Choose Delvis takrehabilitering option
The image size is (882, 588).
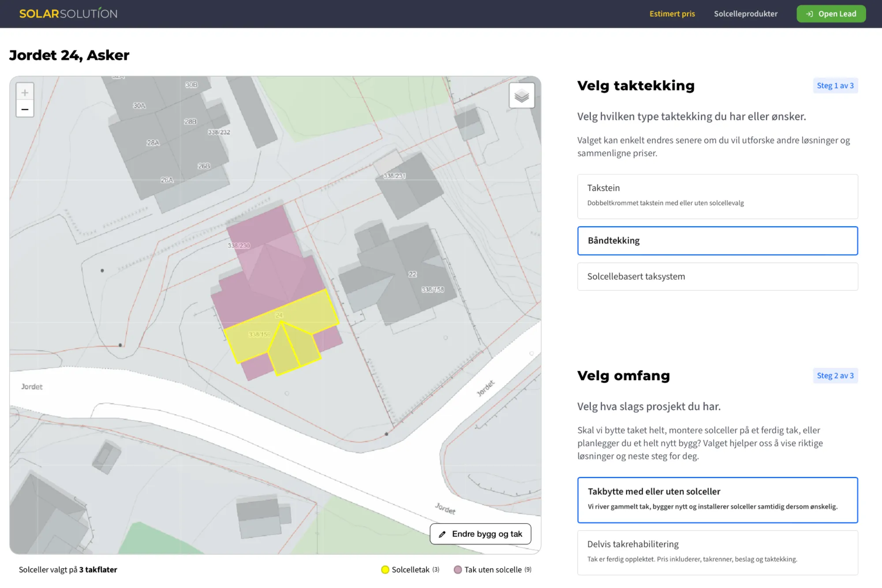coord(717,552)
